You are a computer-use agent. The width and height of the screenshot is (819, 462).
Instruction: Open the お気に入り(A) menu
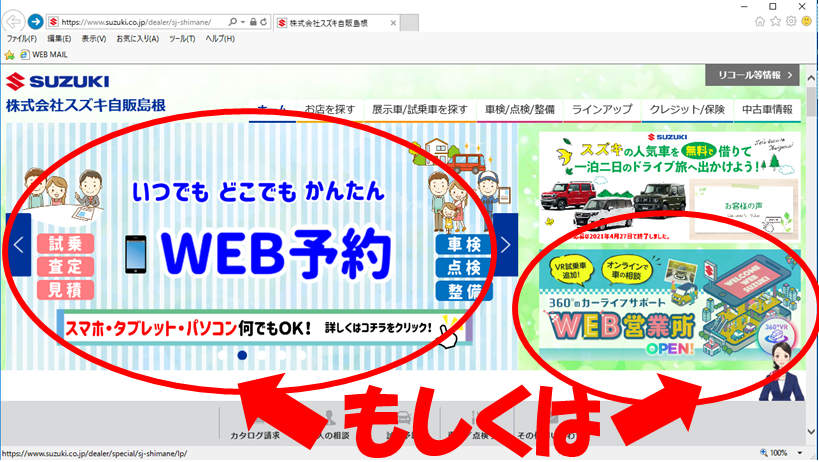(137, 39)
